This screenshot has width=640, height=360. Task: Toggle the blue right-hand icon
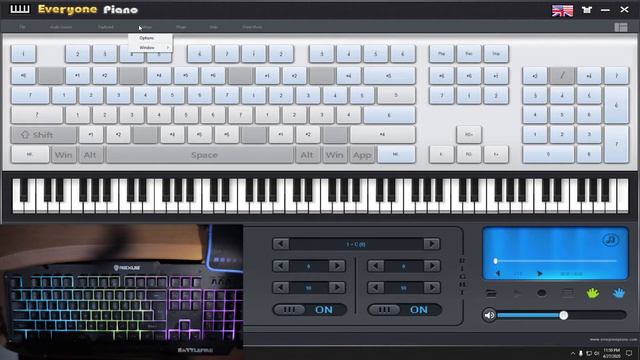pyautogui.click(x=619, y=293)
